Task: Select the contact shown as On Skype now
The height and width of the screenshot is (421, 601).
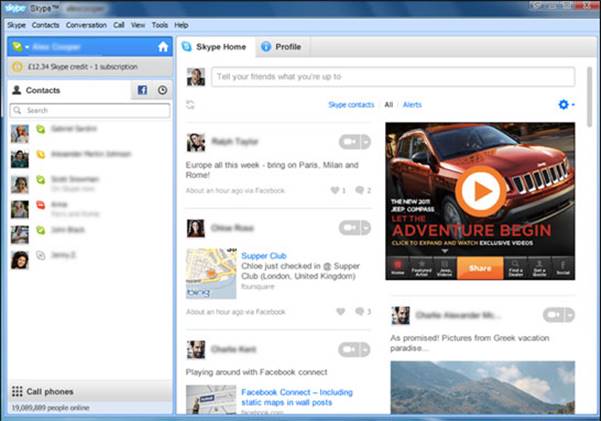Action: click(90, 184)
